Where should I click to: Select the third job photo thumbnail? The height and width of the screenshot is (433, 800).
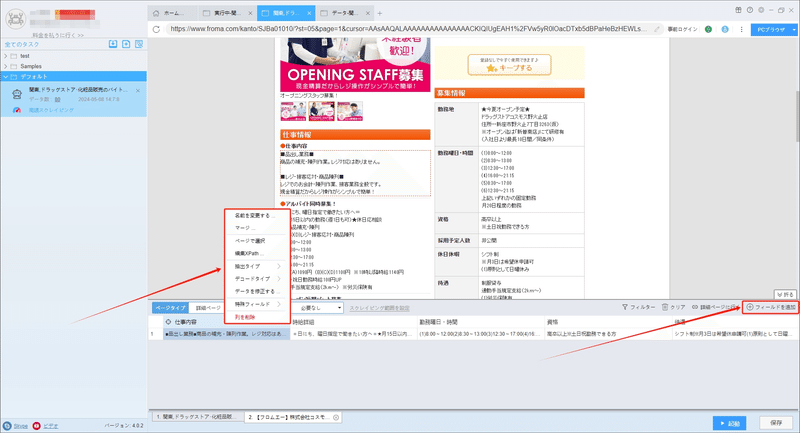click(349, 111)
